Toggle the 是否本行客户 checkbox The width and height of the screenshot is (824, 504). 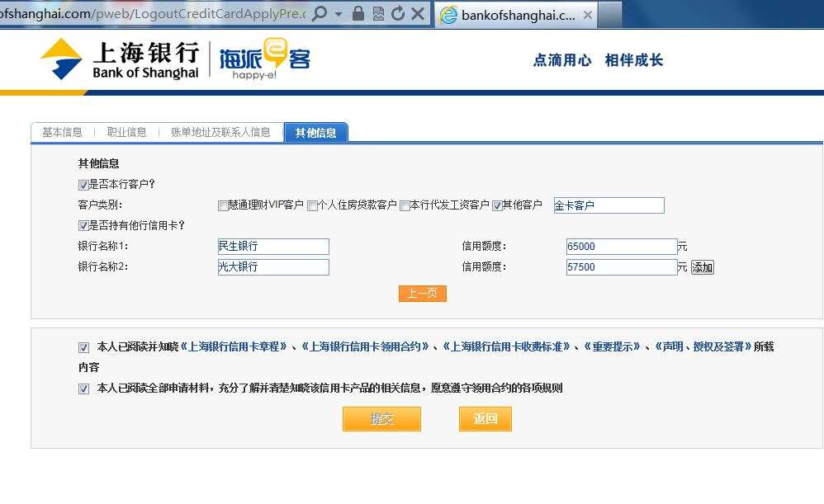pyautogui.click(x=83, y=185)
